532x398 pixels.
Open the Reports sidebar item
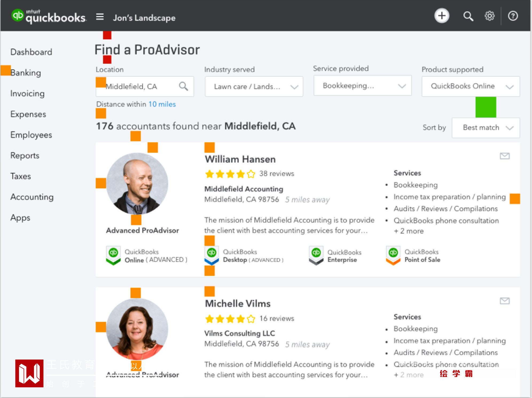[x=25, y=155]
